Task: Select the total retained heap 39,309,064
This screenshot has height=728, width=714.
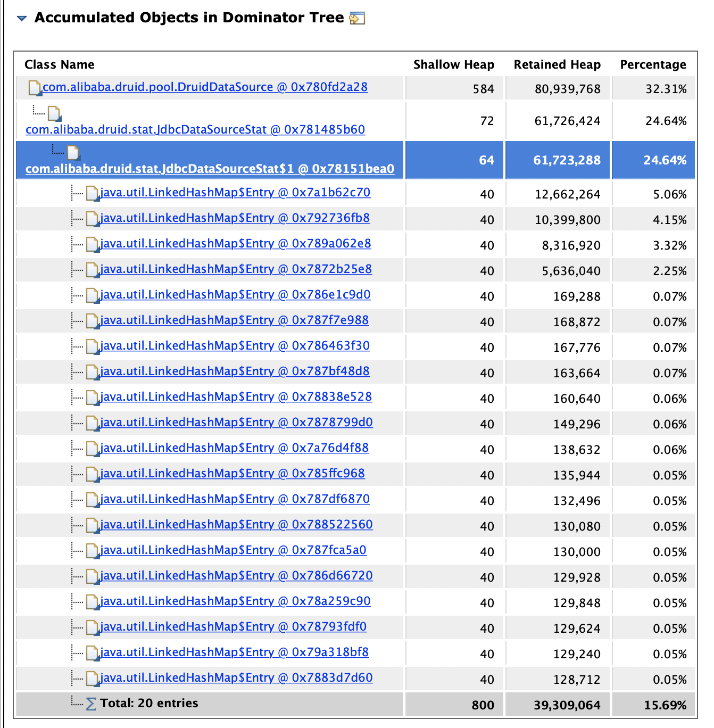Action: [567, 705]
